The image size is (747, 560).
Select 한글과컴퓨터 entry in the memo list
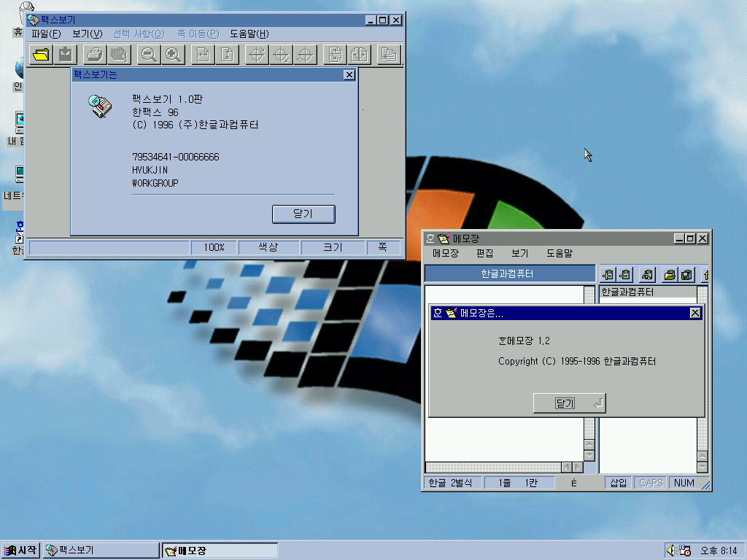pos(649,292)
